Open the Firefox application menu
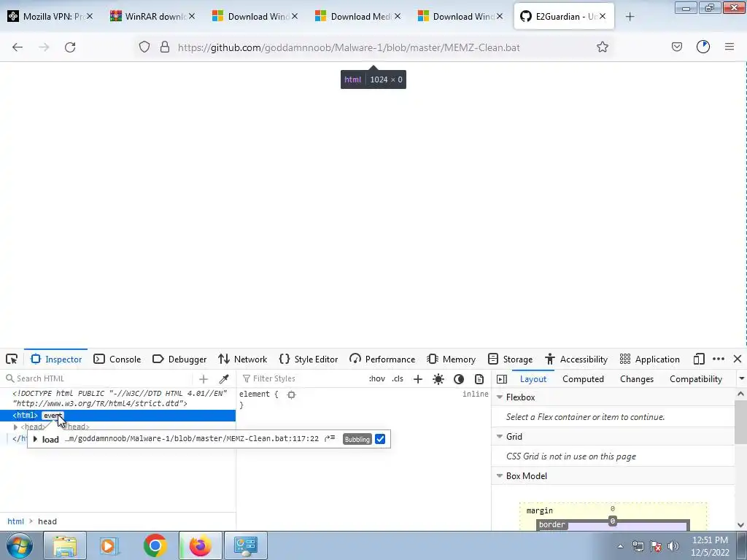Viewport: 747px width, 560px height. click(x=729, y=47)
